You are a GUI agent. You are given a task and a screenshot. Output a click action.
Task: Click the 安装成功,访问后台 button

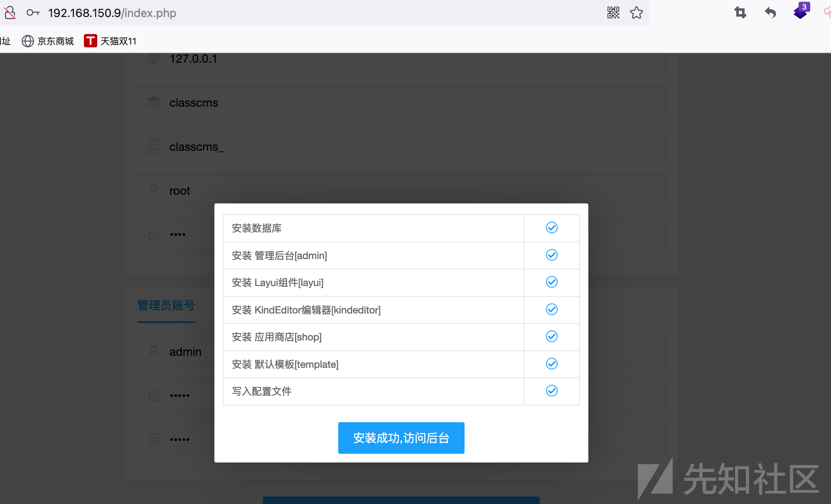click(401, 438)
